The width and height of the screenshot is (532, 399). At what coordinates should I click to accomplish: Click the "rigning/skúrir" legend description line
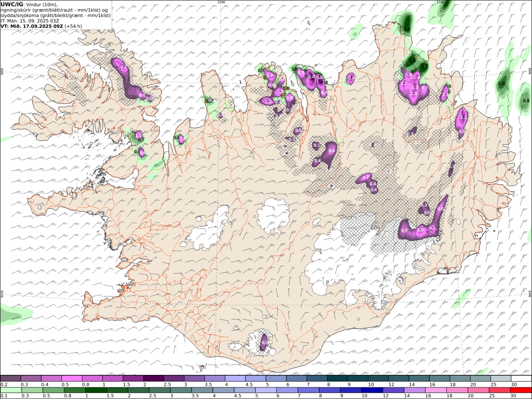click(54, 10)
